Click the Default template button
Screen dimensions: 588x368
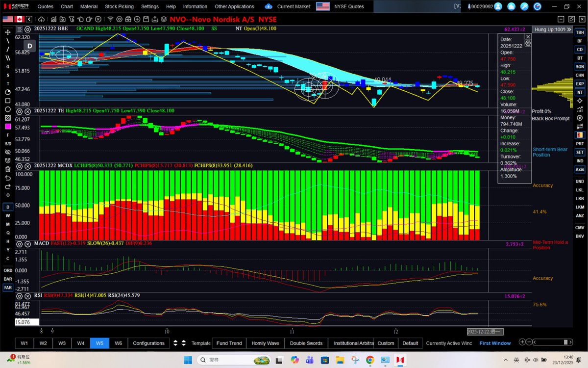click(x=410, y=343)
